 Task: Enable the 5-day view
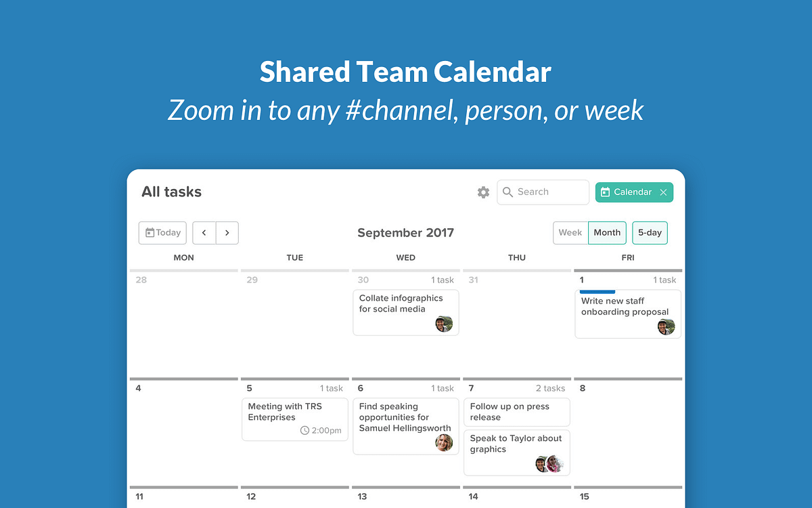(x=650, y=232)
